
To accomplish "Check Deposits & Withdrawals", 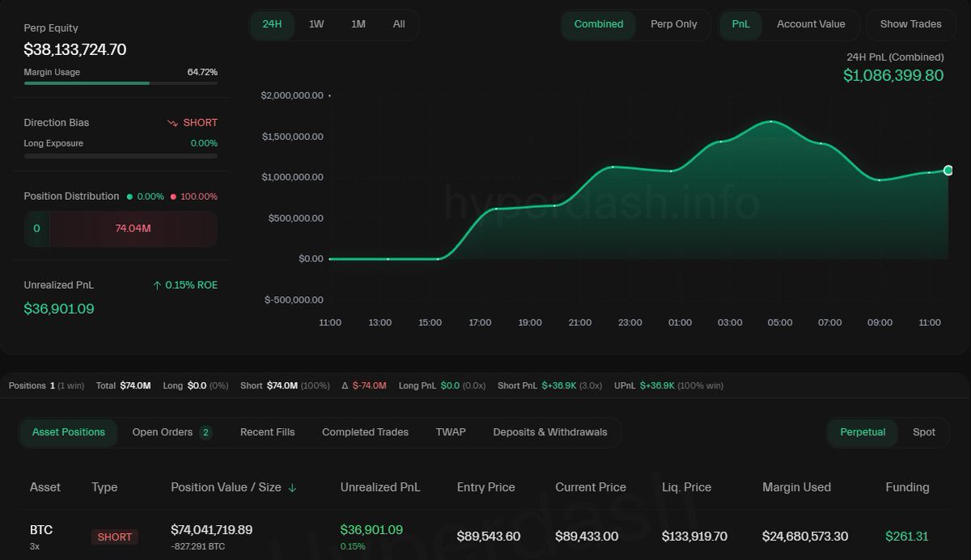I will click(550, 432).
